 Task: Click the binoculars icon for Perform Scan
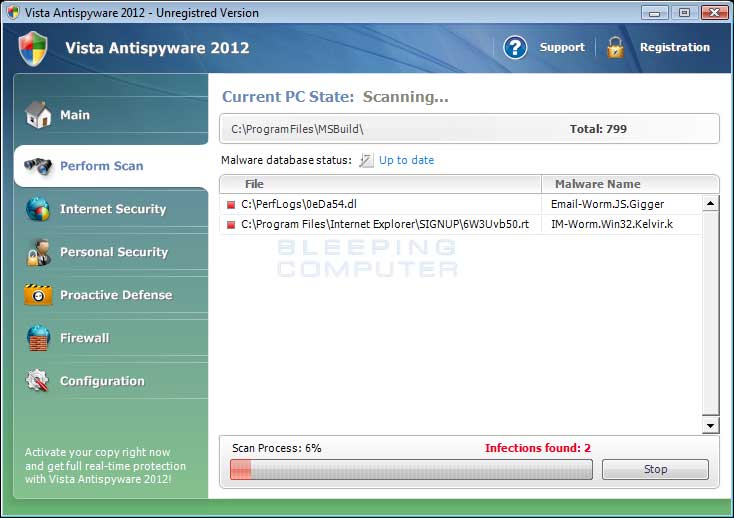tap(38, 166)
